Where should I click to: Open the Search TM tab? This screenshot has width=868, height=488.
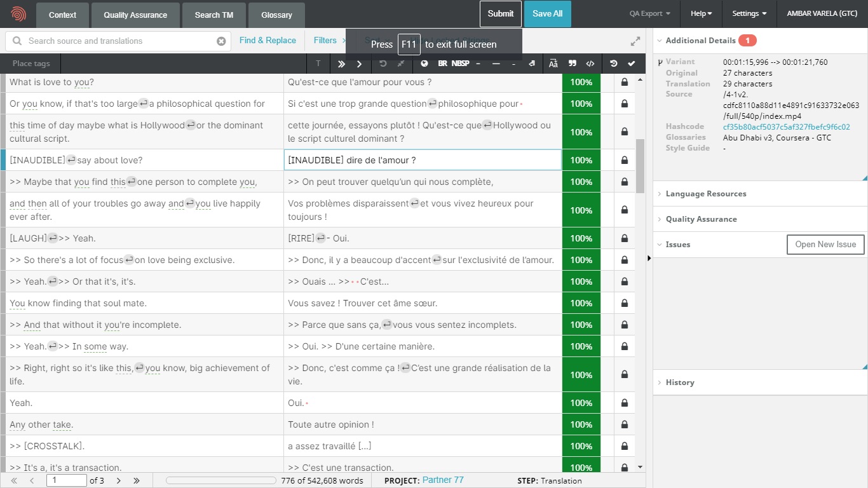[x=214, y=15]
